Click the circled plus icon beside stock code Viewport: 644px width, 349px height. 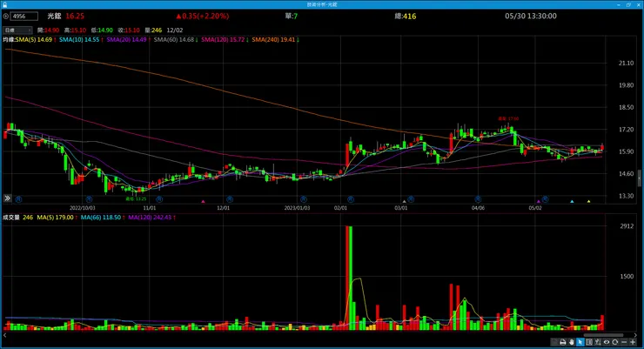(x=6, y=17)
